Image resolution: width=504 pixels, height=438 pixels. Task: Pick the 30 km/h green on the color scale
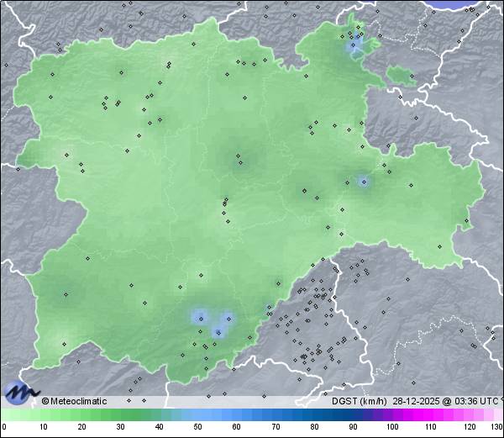click(120, 415)
